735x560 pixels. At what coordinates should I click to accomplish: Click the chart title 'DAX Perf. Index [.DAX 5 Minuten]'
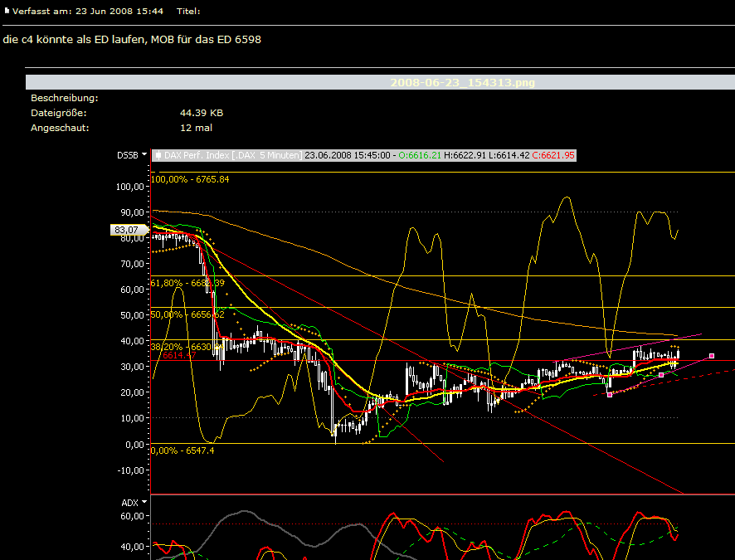point(233,155)
